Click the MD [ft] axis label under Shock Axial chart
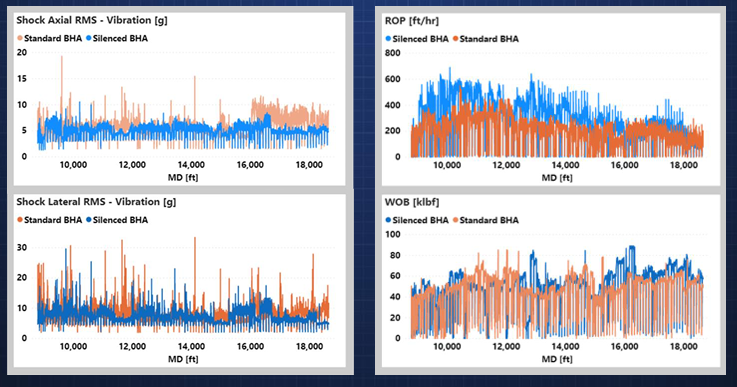Image resolution: width=737 pixels, height=387 pixels. point(183,177)
